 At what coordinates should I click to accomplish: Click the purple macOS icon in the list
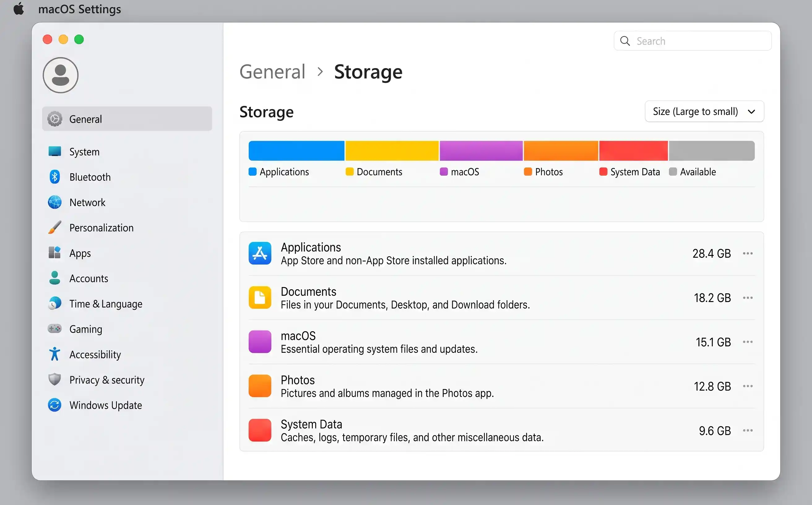(x=260, y=342)
